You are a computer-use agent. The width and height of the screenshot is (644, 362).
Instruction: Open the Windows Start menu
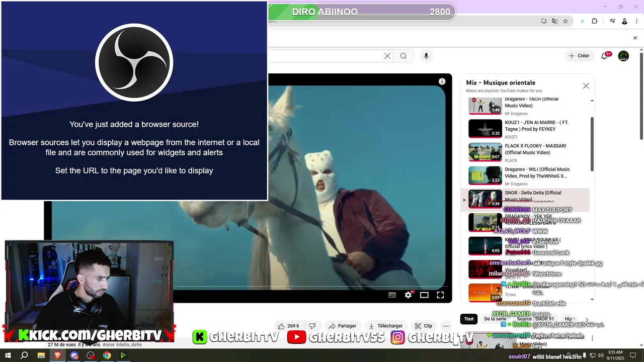[x=8, y=355]
